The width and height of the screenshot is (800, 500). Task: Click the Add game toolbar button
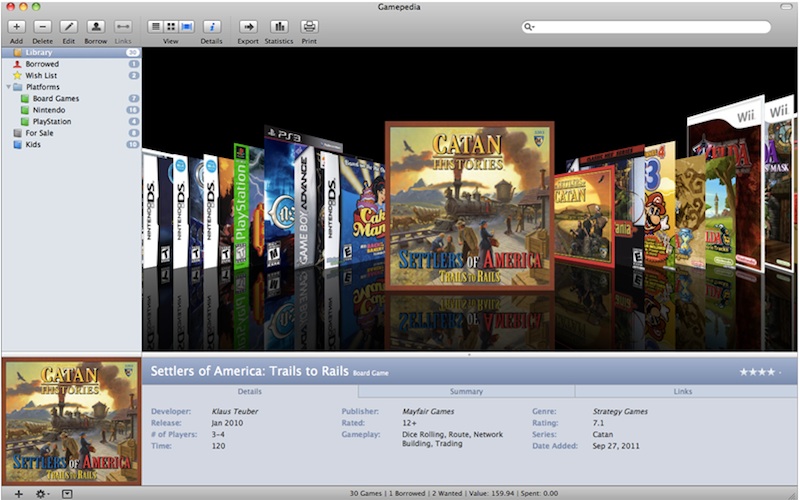pos(17,26)
